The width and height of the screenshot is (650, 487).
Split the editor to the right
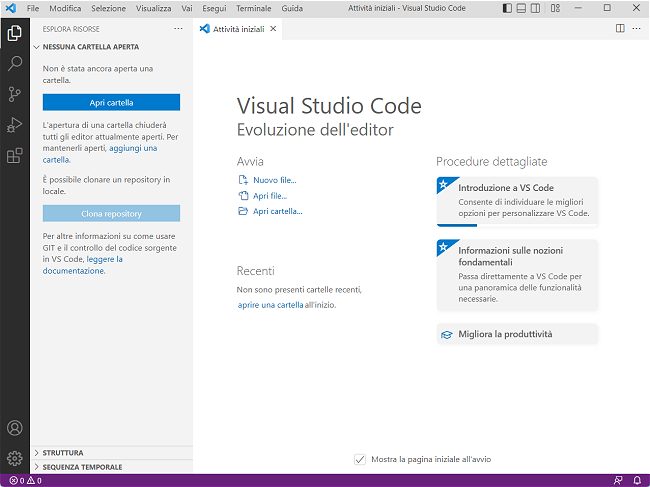tap(620, 28)
